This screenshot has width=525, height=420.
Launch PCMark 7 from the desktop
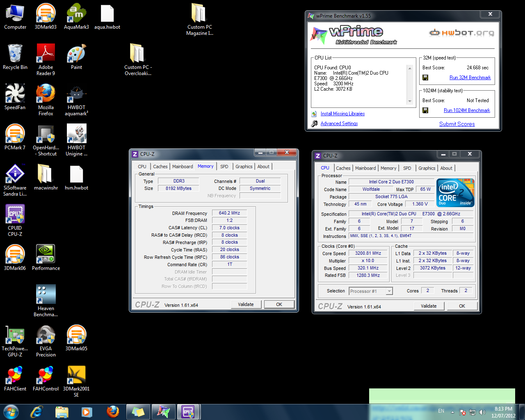point(15,137)
